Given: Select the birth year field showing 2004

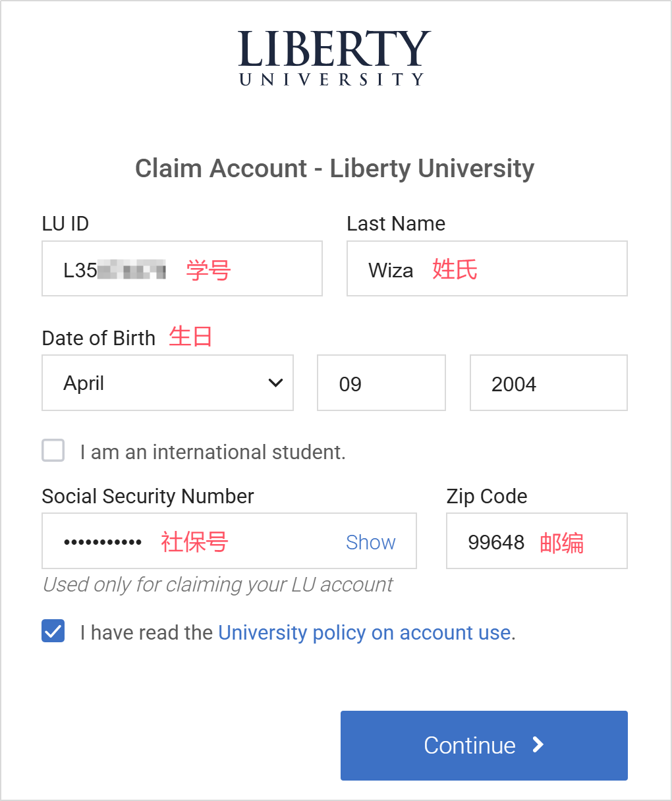Looking at the screenshot, I should point(547,383).
